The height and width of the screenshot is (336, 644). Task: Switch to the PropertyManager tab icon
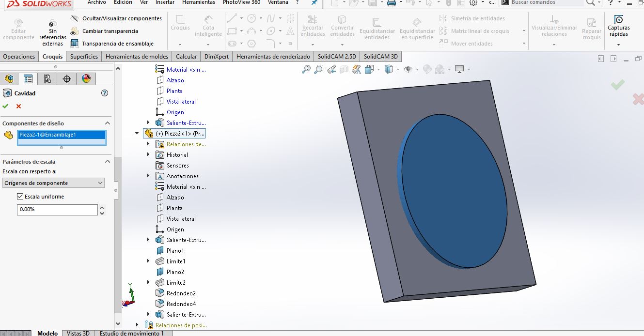coord(28,79)
